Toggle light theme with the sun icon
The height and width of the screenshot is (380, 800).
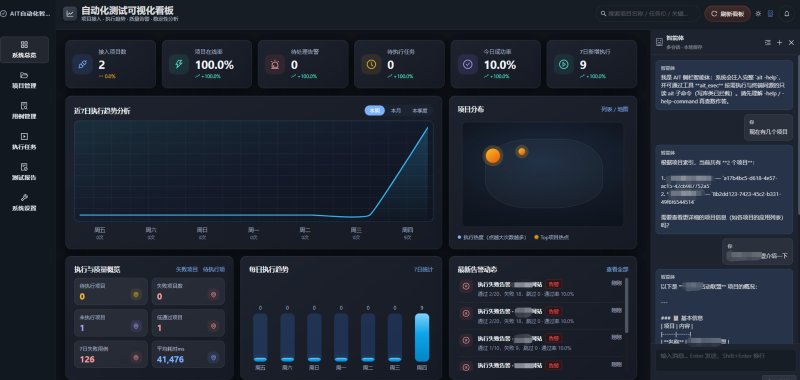[x=758, y=14]
